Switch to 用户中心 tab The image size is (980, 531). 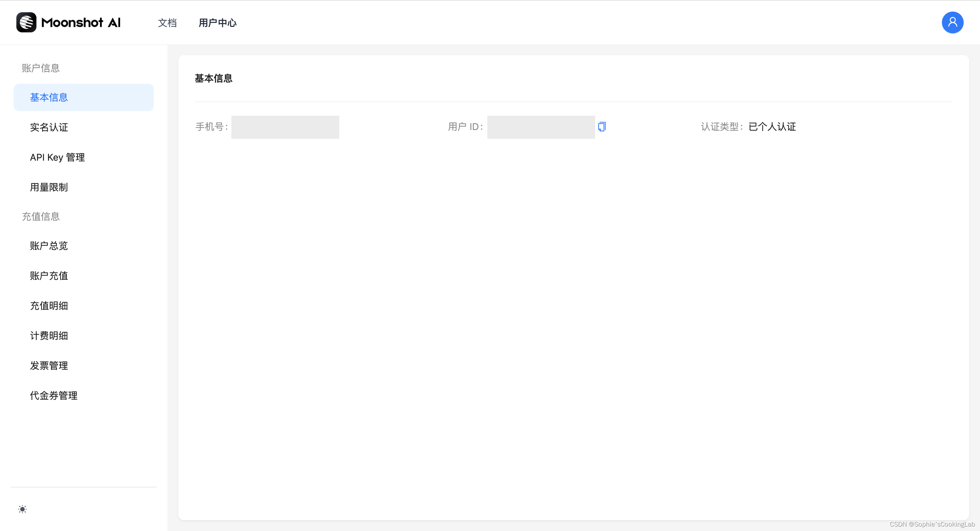pyautogui.click(x=217, y=23)
